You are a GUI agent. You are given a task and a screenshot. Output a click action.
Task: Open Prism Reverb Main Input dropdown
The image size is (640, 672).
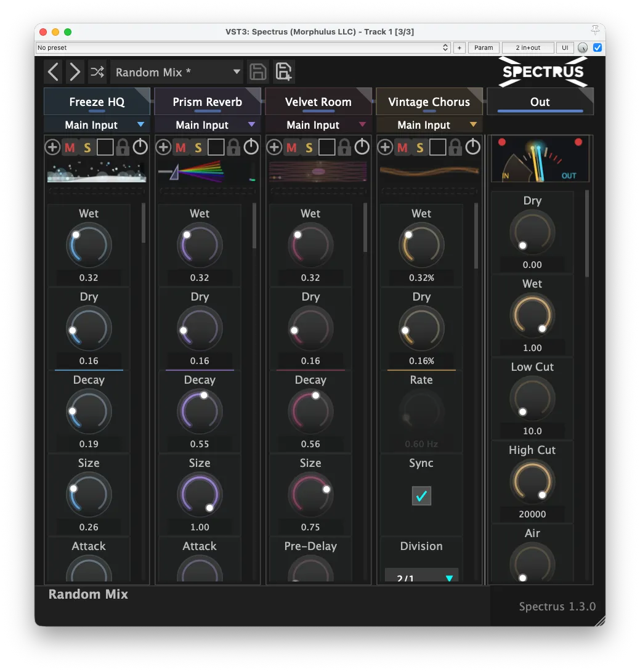pyautogui.click(x=208, y=124)
